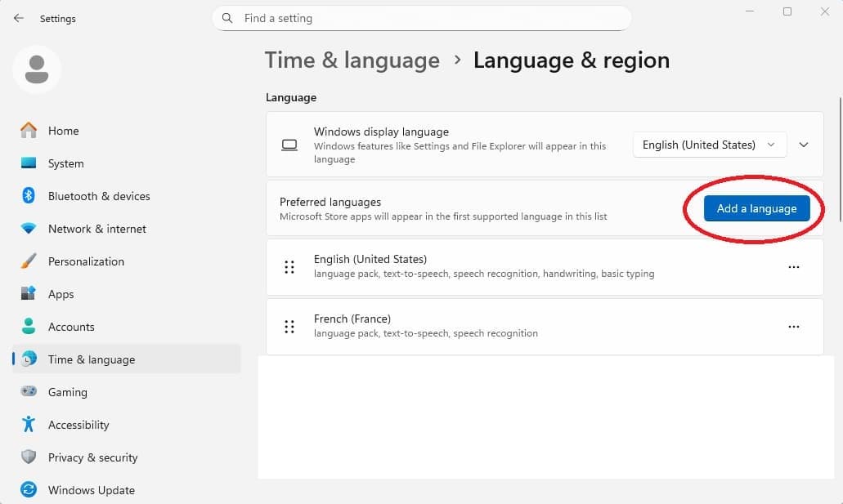Open the Windows display language dropdown

[x=708, y=145]
